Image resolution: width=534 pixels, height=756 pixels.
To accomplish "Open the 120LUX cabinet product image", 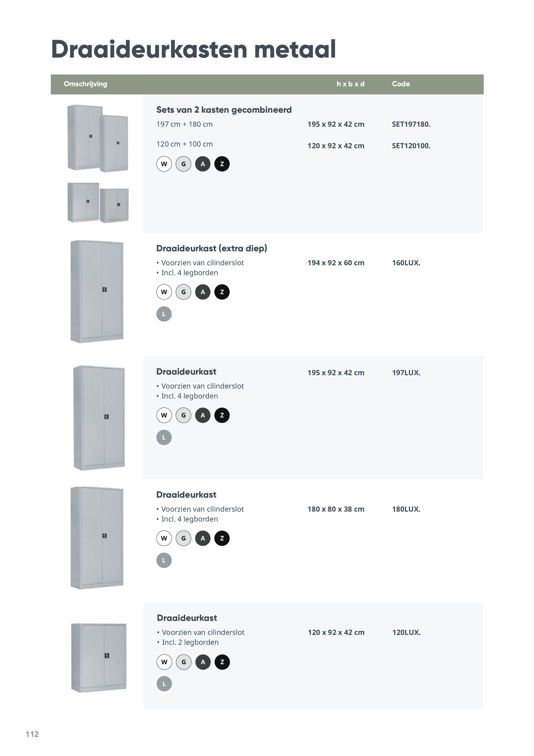I will click(x=99, y=658).
